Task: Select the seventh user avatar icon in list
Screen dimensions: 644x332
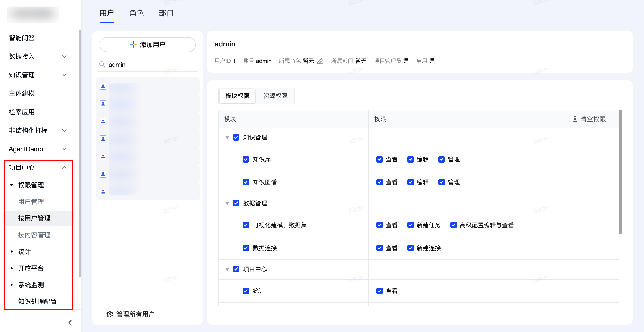Action: (x=103, y=192)
